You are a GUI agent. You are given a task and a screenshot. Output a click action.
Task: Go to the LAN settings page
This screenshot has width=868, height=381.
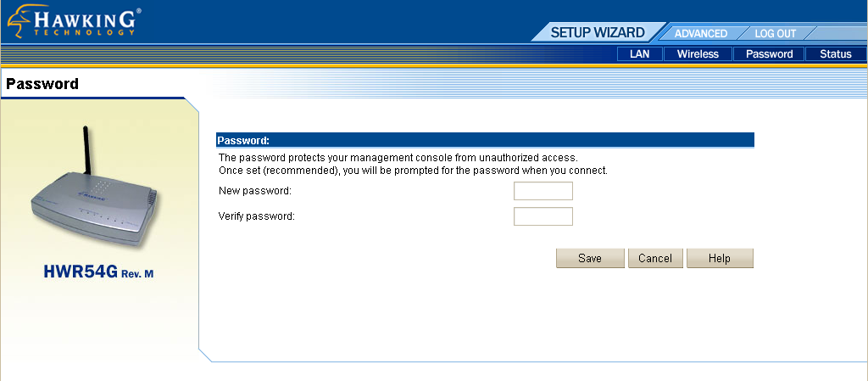pyautogui.click(x=638, y=54)
